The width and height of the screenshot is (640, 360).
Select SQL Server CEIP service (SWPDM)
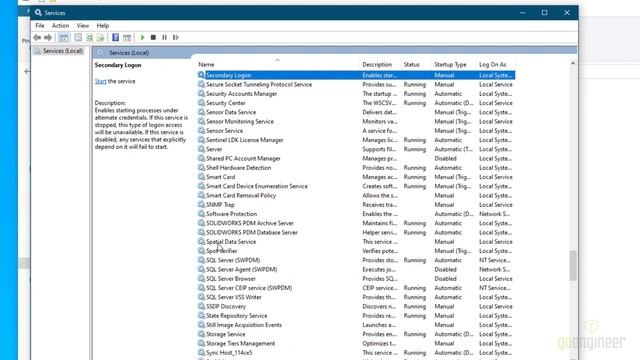[249, 288]
